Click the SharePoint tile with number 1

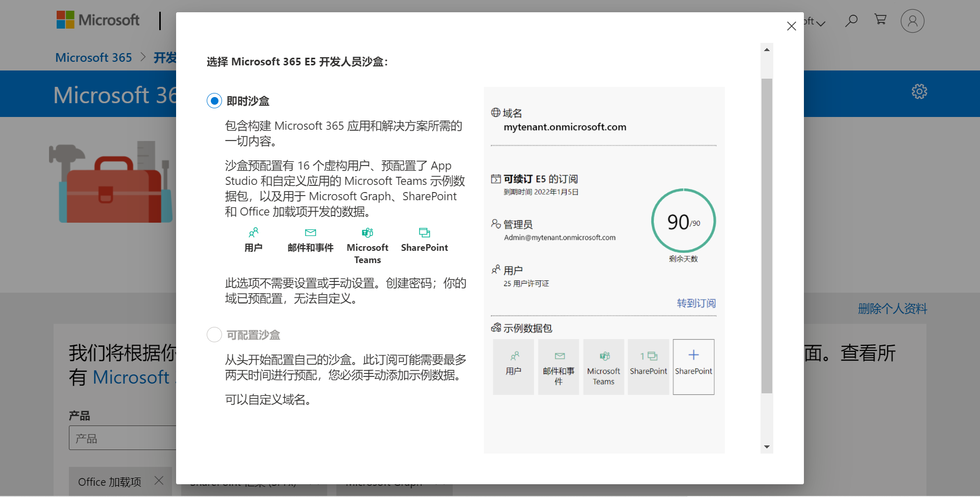[x=648, y=367]
